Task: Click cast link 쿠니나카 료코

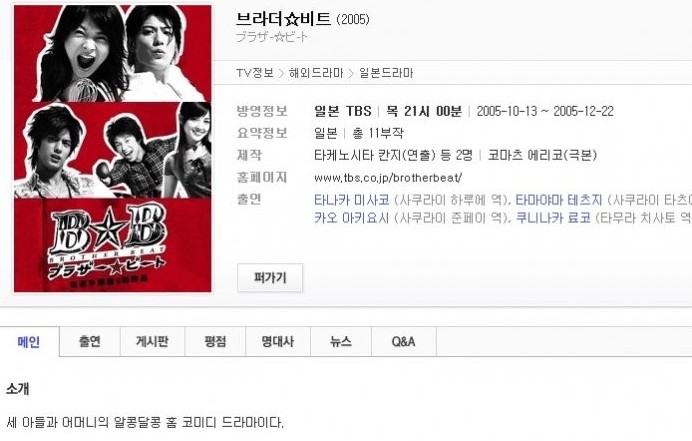Action: (x=553, y=218)
